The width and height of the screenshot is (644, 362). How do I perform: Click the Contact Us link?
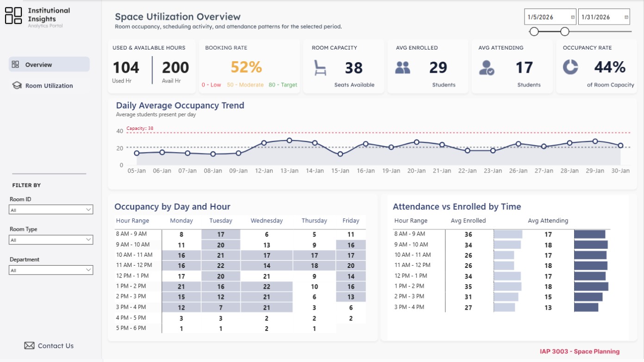coord(56,346)
